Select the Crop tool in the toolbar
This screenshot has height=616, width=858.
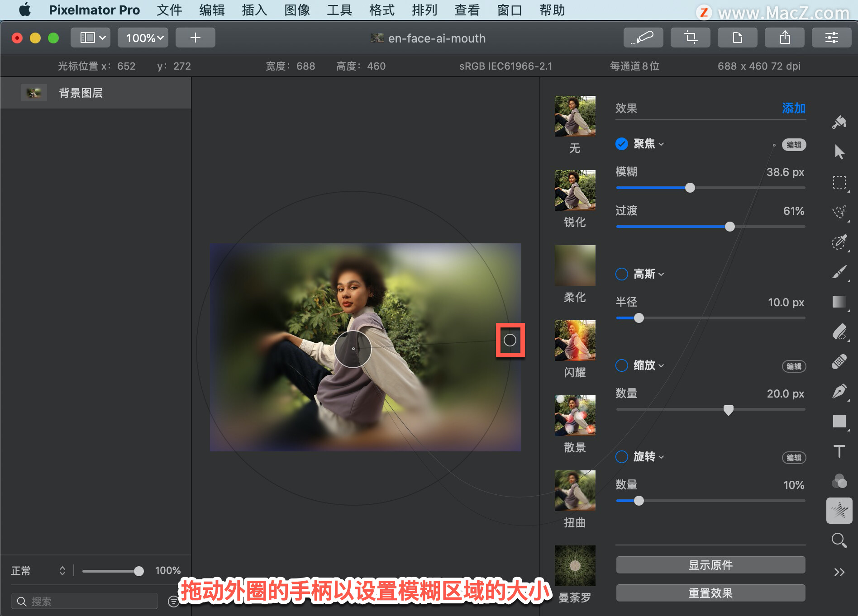point(690,38)
